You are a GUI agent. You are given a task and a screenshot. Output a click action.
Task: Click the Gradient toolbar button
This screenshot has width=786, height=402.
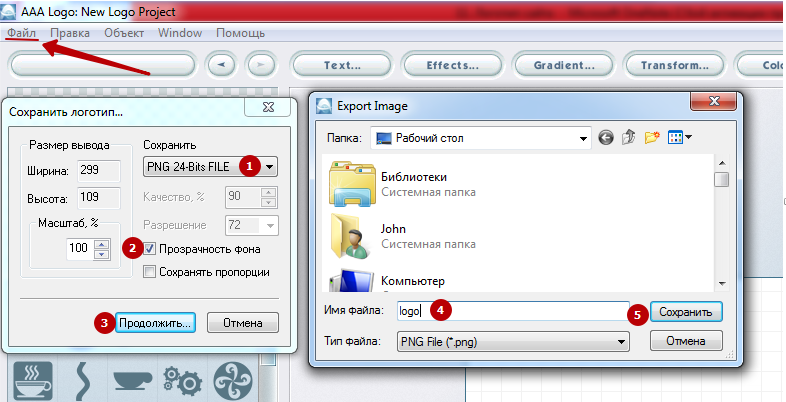coord(565,65)
